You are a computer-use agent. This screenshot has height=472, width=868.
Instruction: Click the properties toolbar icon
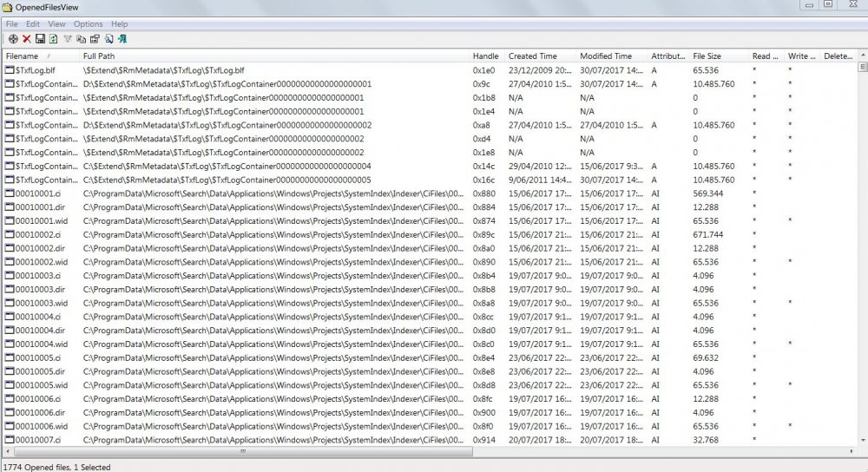[x=95, y=39]
